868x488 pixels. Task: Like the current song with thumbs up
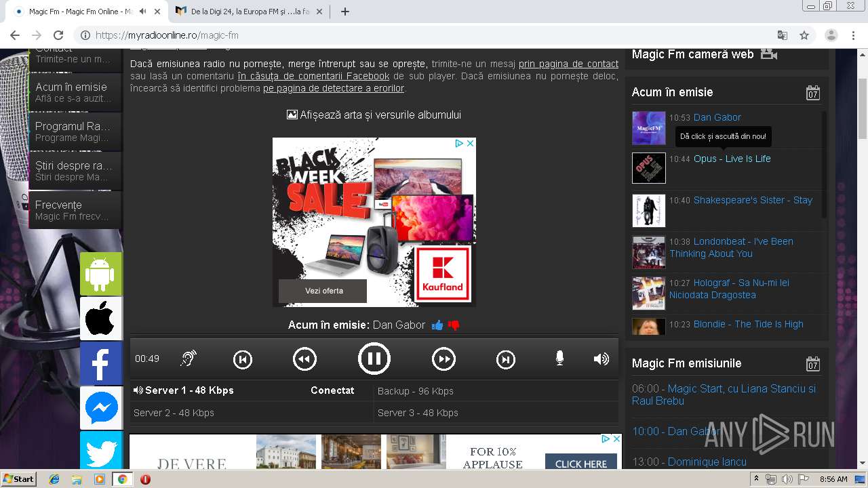pyautogui.click(x=437, y=325)
